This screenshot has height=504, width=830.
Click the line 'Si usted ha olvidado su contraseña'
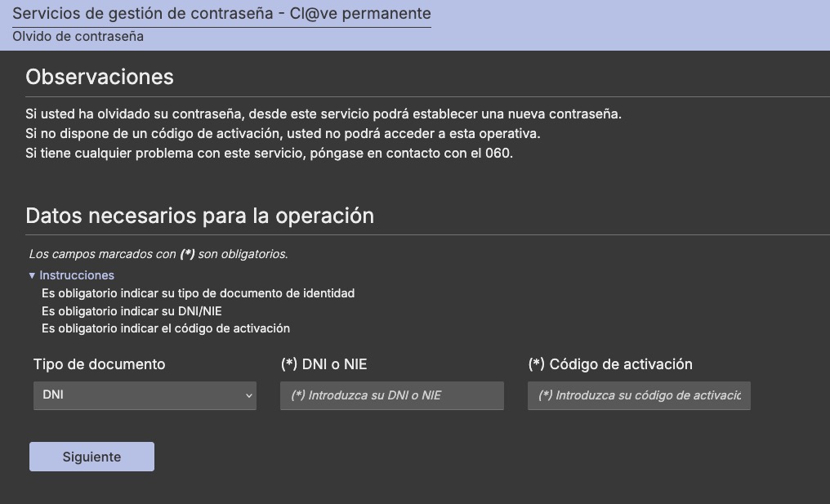click(x=324, y=114)
